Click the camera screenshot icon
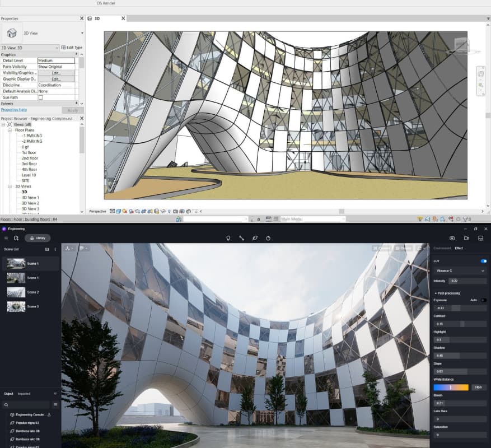 pyautogui.click(x=452, y=238)
